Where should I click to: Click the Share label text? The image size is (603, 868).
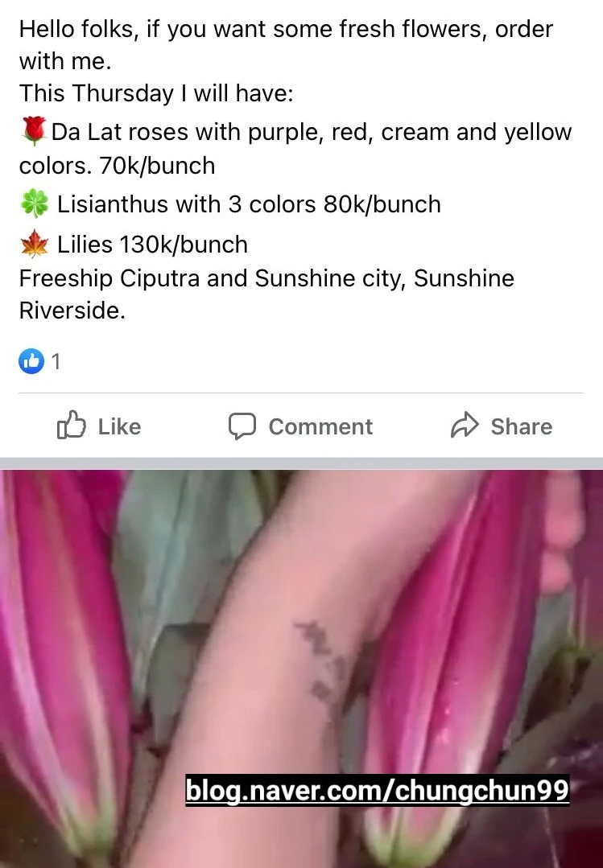[x=522, y=426]
